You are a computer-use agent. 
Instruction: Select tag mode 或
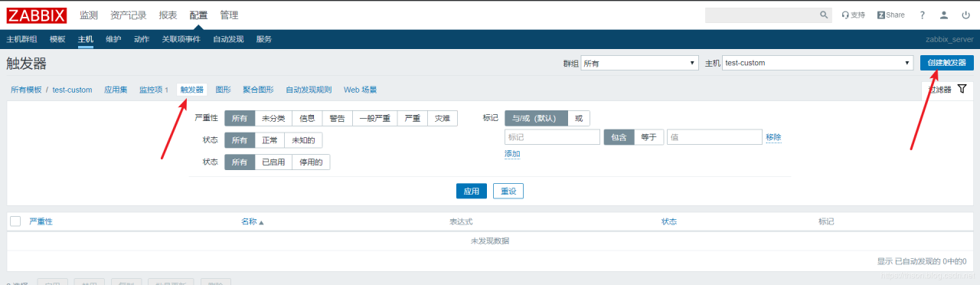pos(579,118)
